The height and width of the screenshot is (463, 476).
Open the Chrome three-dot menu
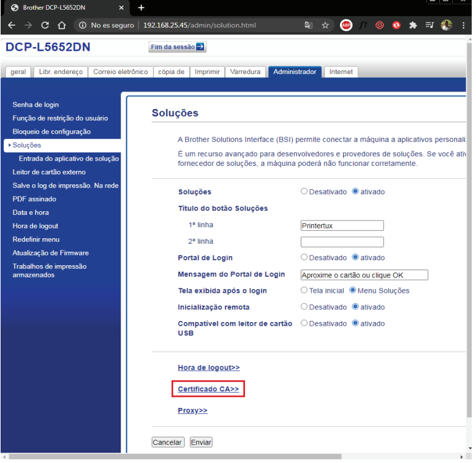point(464,25)
